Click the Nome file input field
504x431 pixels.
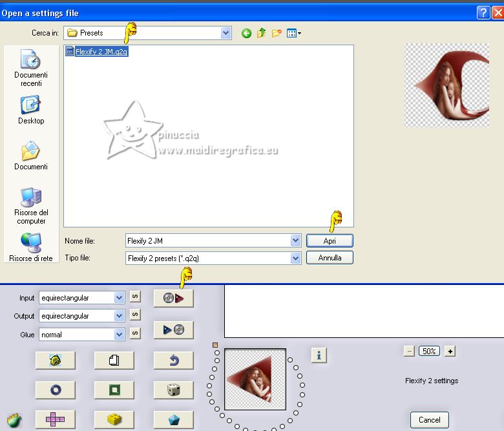(x=208, y=241)
